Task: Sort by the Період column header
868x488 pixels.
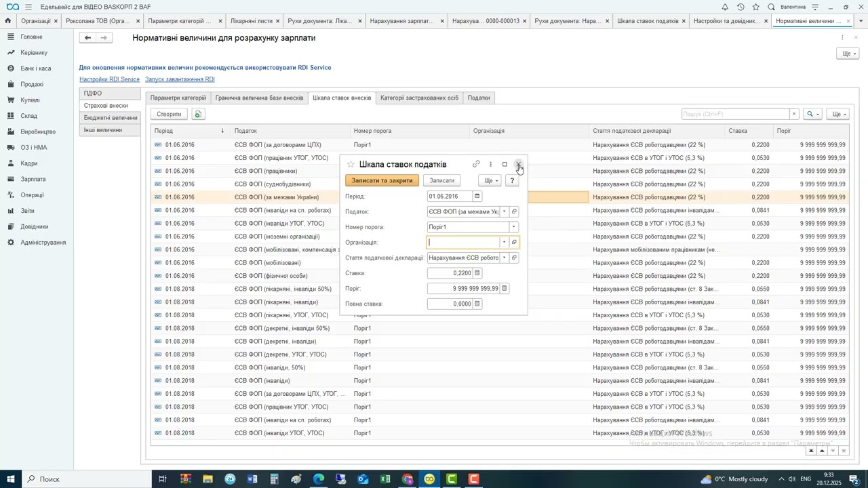Action: coord(189,131)
